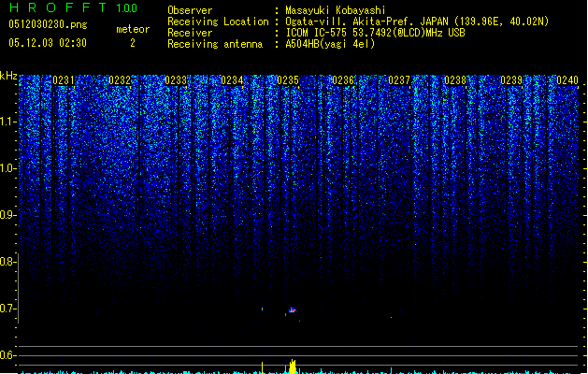Click the Ogata-vill. Akita-Pref. JAPAN location text
This screenshot has height=374, width=588.
pyautogui.click(x=417, y=22)
